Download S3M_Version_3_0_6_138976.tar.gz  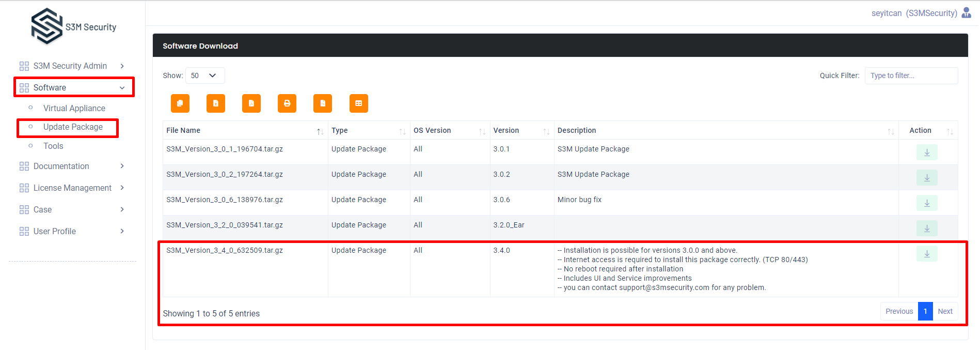927,203
